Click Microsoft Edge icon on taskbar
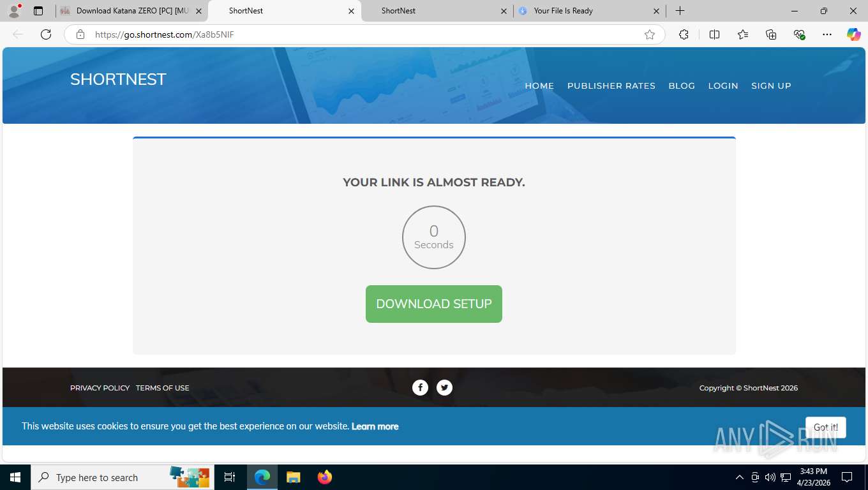 pos(262,477)
